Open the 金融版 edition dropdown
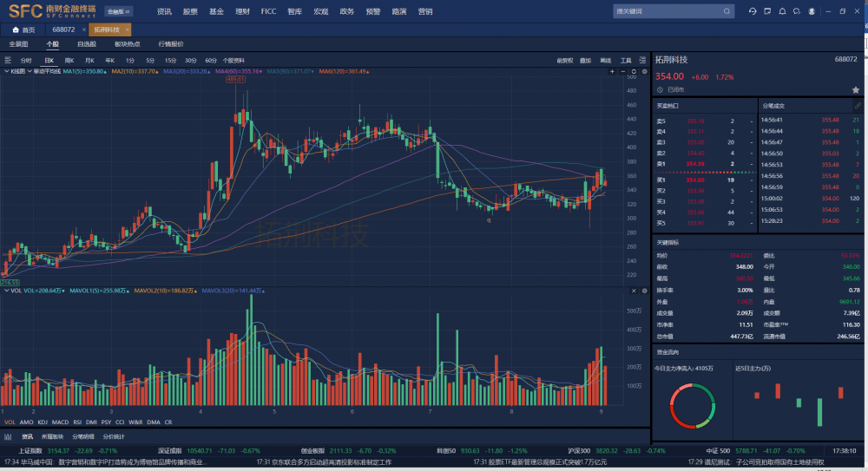Image resolution: width=868 pixels, height=471 pixels. coord(118,12)
